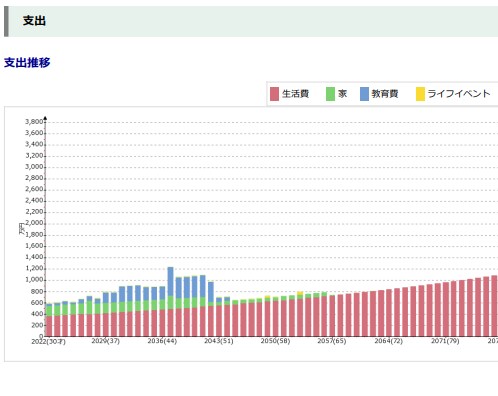Select the 生活費 legend label
The height and width of the screenshot is (396, 498).
pyautogui.click(x=295, y=94)
